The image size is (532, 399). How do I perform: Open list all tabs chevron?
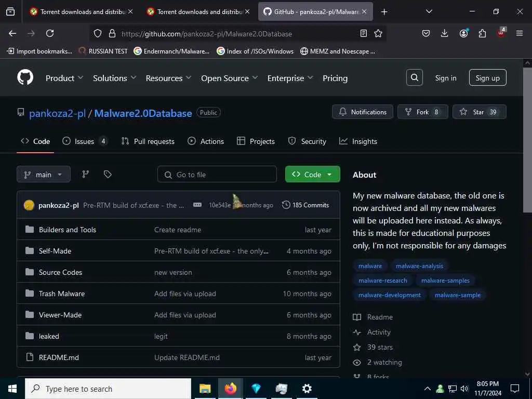429,11
